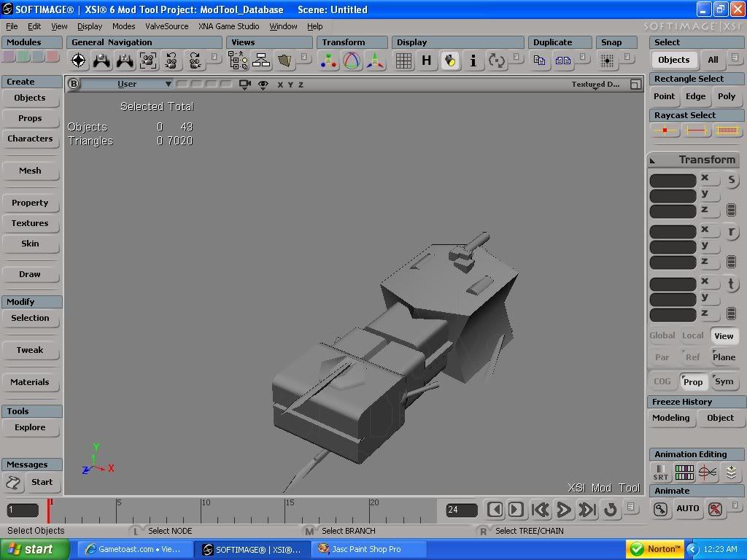Select raycast edge selection icon
The width and height of the screenshot is (747, 560).
coord(696,130)
